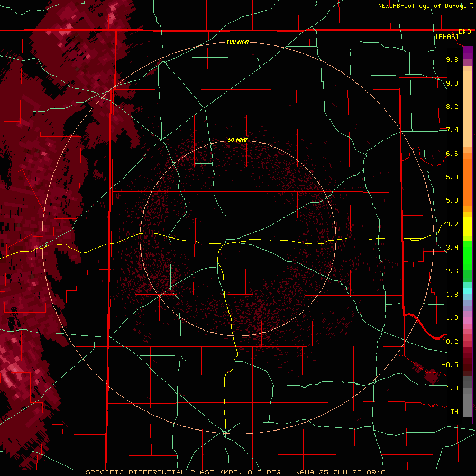Click the 9.0 value on color scale
Image resolution: width=476 pixels, height=476 pixels.
[452, 83]
